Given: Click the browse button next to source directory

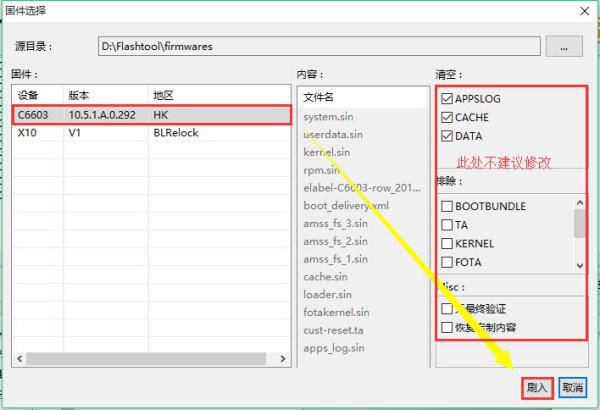Looking at the screenshot, I should (563, 46).
